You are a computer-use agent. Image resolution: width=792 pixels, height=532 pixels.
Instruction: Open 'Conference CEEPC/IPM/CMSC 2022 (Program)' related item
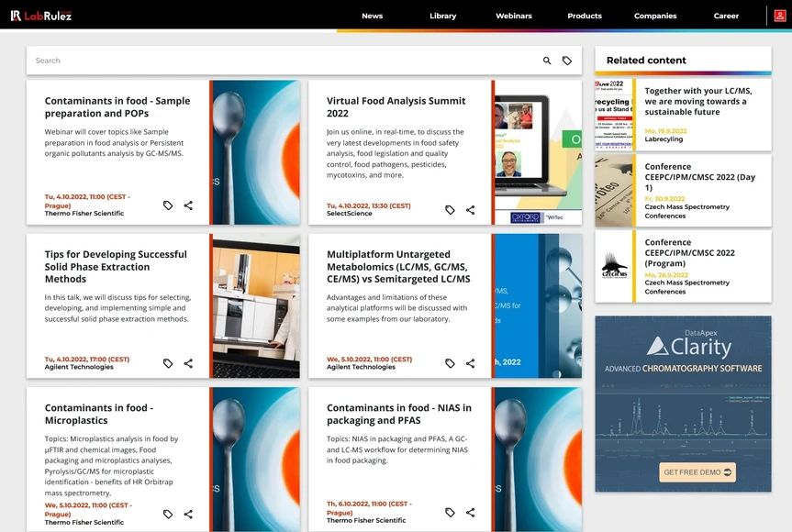(x=689, y=253)
